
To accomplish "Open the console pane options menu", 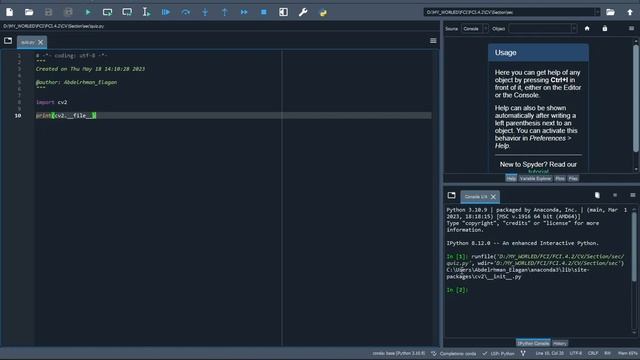I will pyautogui.click(x=632, y=196).
